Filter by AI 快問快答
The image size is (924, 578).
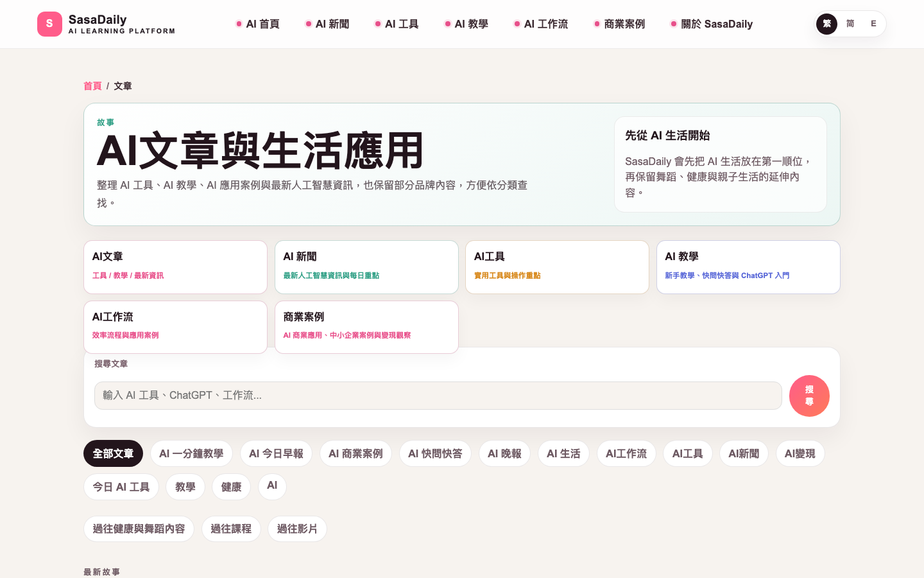click(x=435, y=453)
